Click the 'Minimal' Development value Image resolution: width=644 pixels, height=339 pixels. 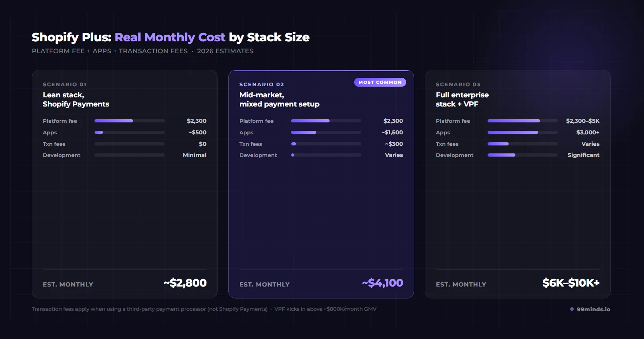coord(195,155)
